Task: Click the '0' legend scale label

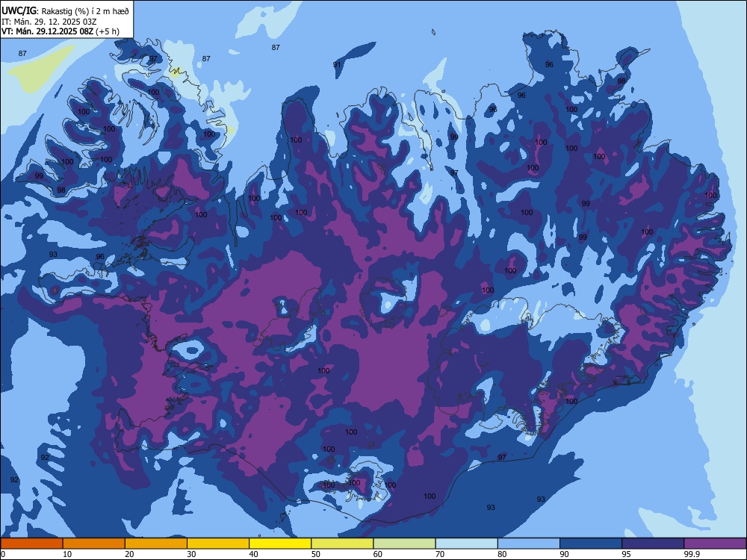Action: [3, 554]
